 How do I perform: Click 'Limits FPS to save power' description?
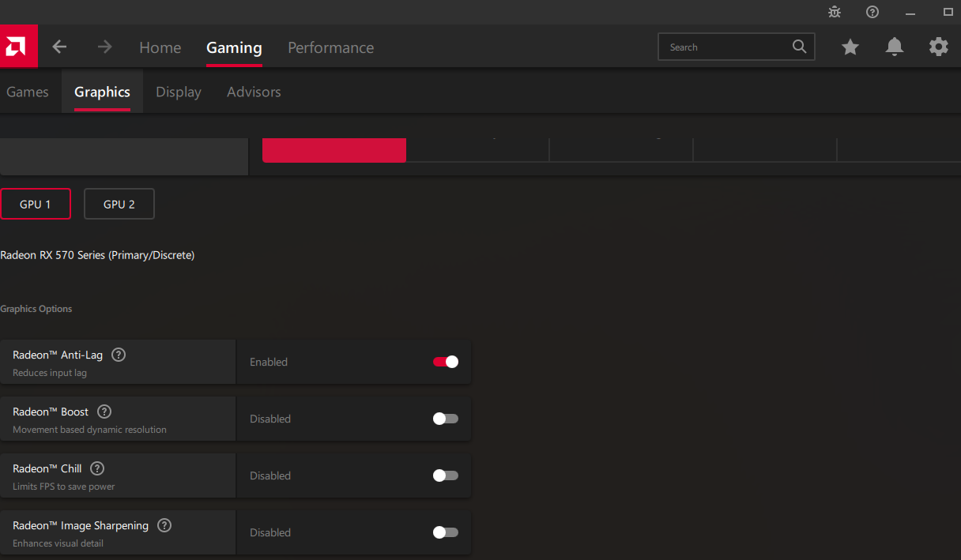pos(64,487)
